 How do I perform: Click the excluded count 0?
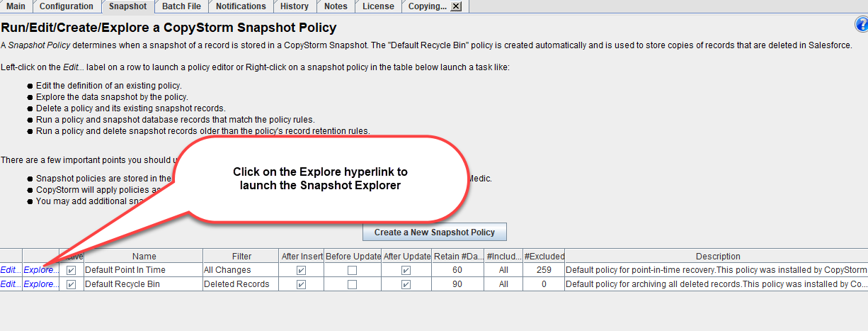(x=544, y=284)
